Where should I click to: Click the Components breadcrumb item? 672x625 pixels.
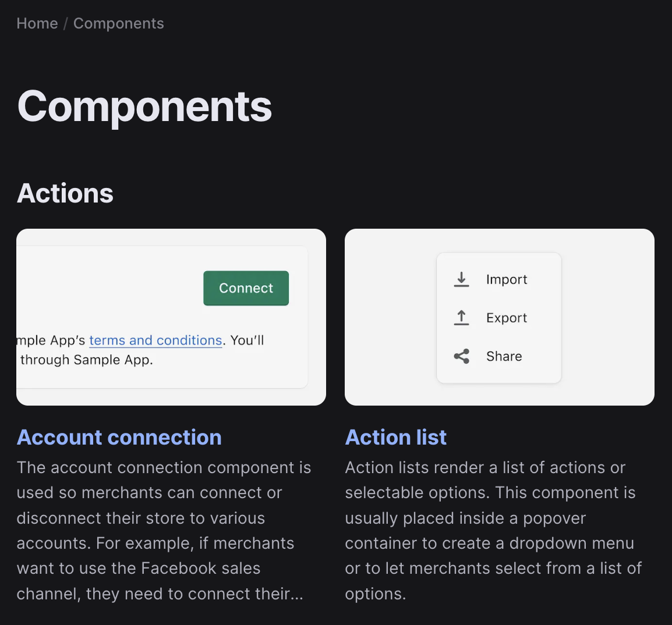119,23
